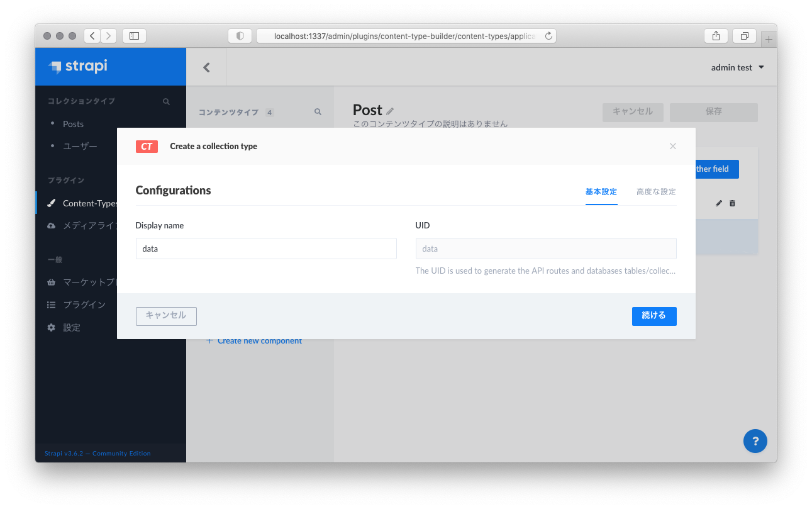
Task: Click the plugins list icon
Action: pos(52,305)
